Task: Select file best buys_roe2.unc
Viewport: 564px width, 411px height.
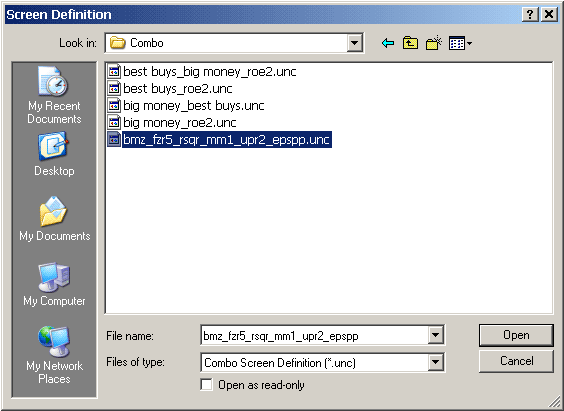Action: point(170,88)
